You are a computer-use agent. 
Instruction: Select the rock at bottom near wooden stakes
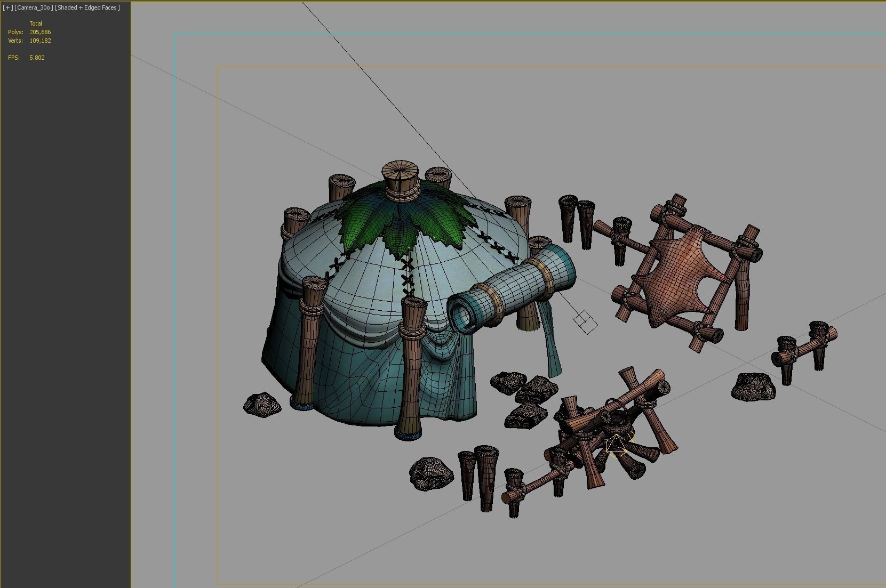432,473
